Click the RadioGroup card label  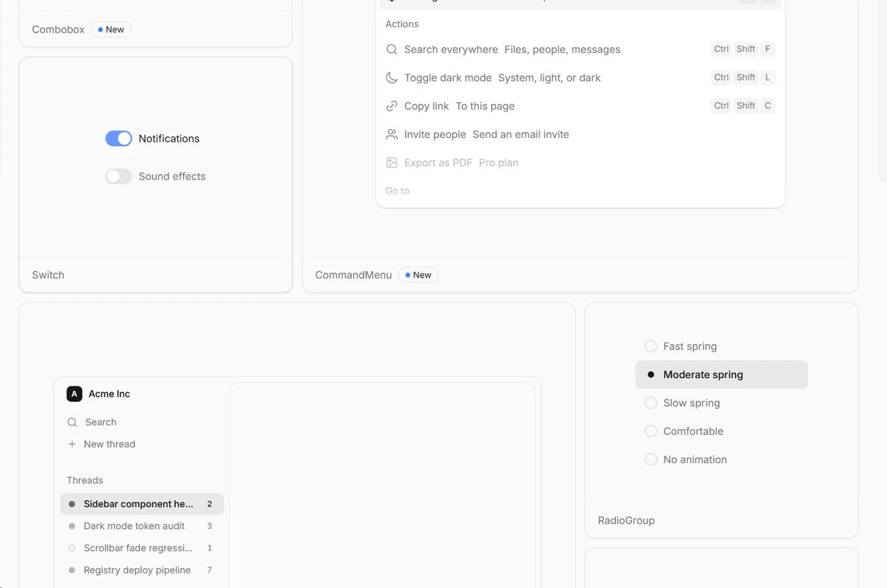[x=626, y=520]
